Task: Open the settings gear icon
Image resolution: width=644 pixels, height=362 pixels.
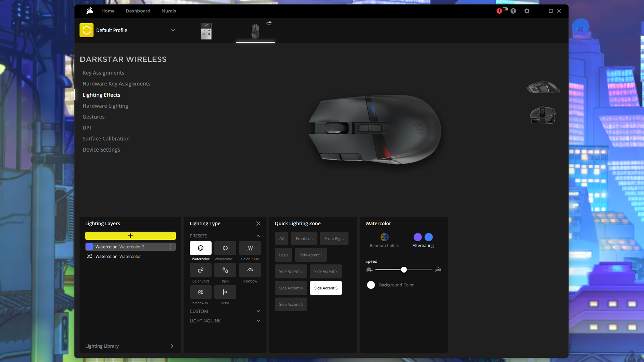Action: pos(527,11)
